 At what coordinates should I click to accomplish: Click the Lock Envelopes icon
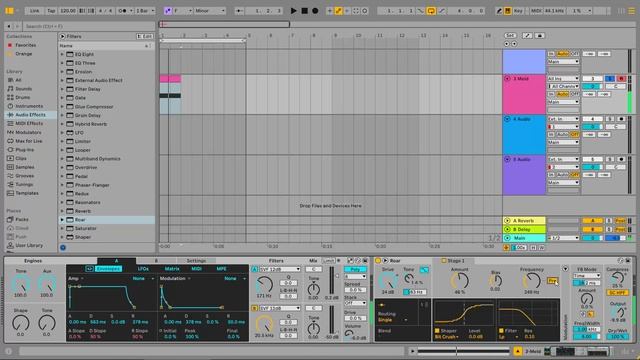click(x=540, y=36)
